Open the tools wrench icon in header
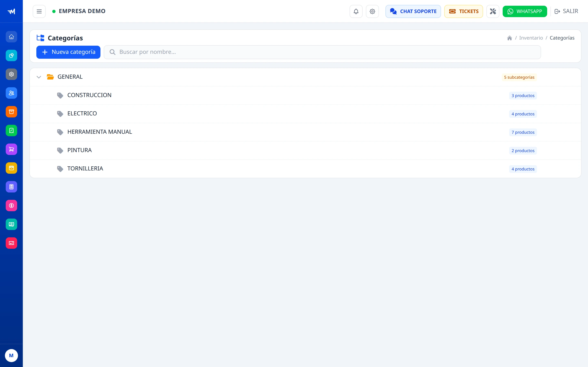The height and width of the screenshot is (367, 588). (493, 11)
